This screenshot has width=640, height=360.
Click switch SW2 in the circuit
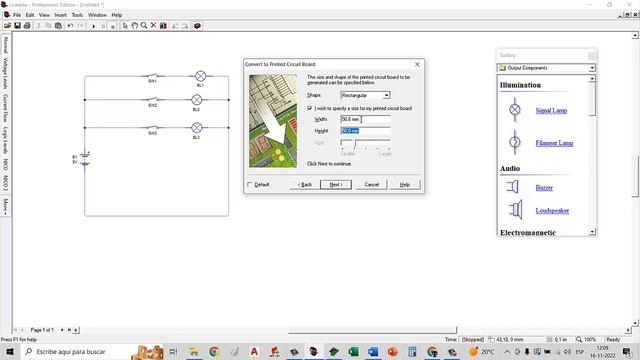point(152,99)
